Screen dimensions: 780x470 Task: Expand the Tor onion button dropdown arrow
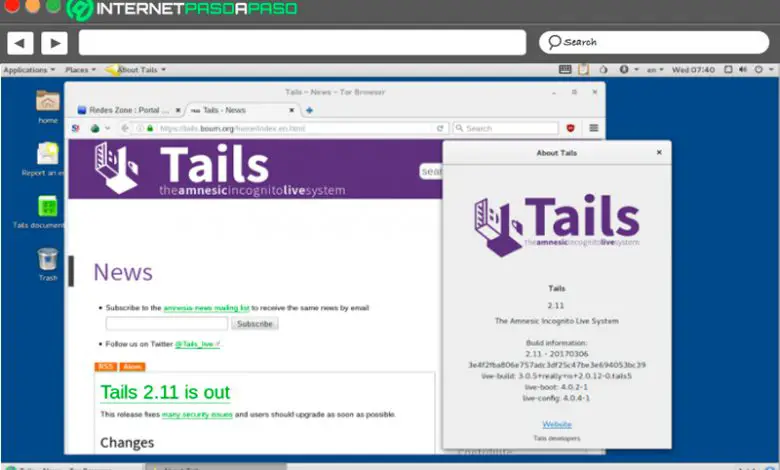pos(107,128)
